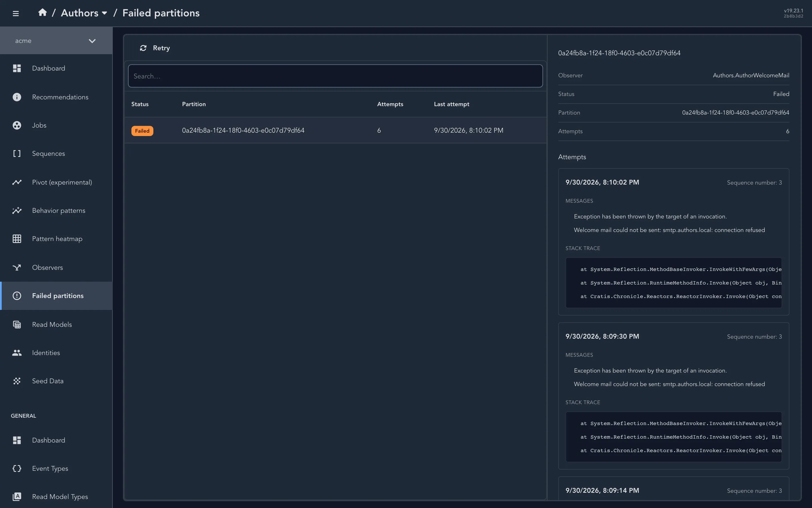Click attempts count 6 in table row
Screen dimensions: 812x508
[379, 130]
